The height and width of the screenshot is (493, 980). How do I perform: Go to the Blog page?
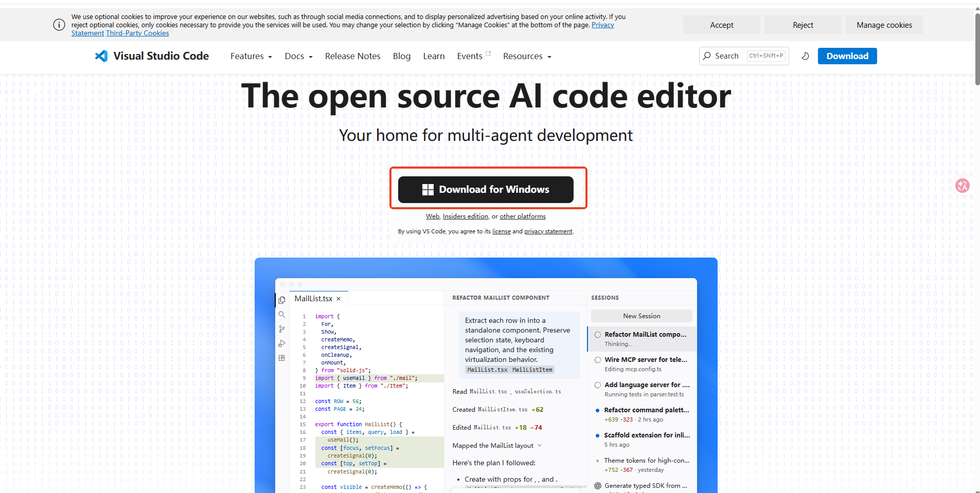(402, 56)
